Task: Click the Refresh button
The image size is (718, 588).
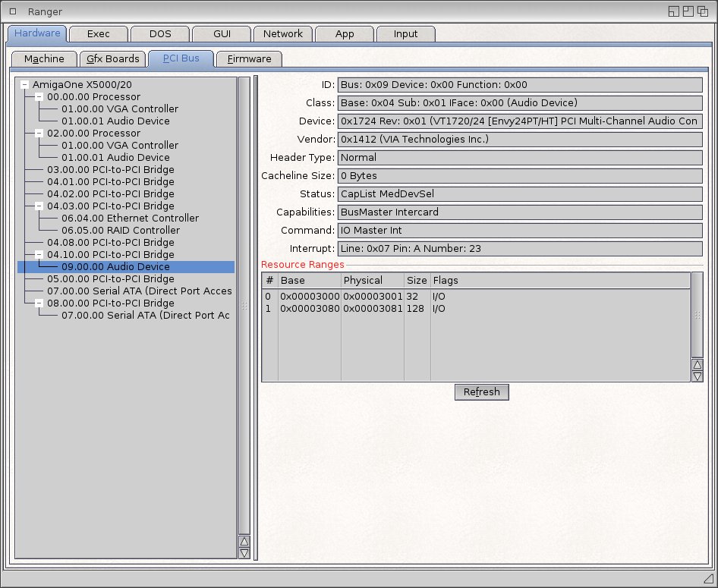Action: (481, 392)
